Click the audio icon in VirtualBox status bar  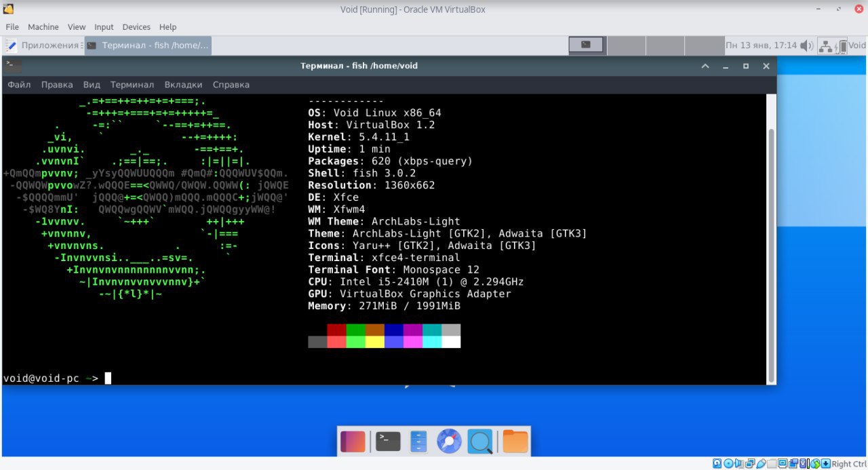click(739, 464)
